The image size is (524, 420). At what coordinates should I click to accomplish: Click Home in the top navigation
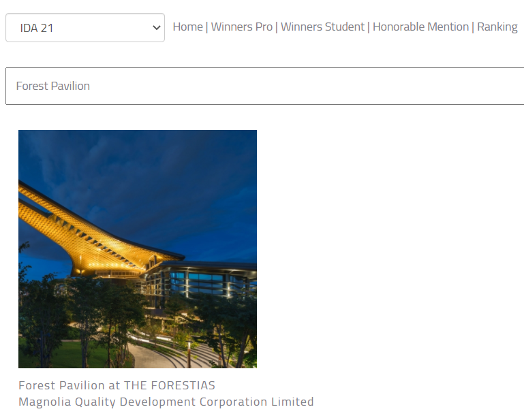tap(187, 27)
